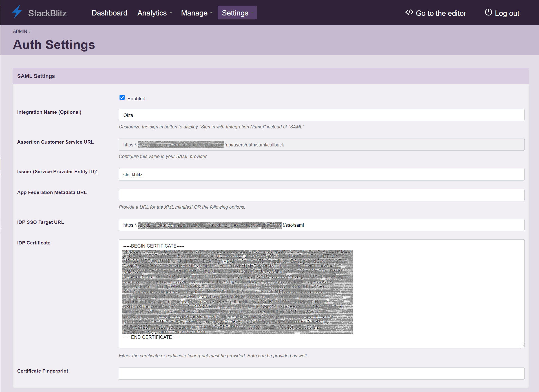Click the IDP SSO Target URL field
Viewport: 539px width, 392px height.
click(x=321, y=225)
